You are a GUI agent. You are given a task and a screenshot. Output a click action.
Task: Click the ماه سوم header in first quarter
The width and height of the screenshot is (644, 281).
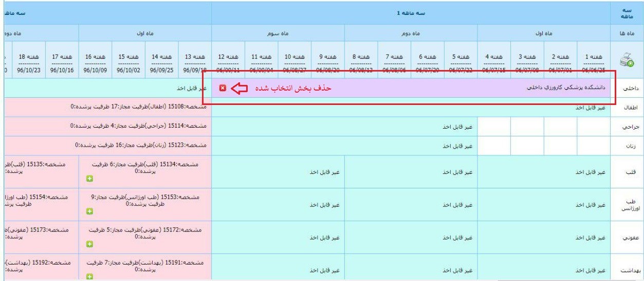click(x=278, y=32)
